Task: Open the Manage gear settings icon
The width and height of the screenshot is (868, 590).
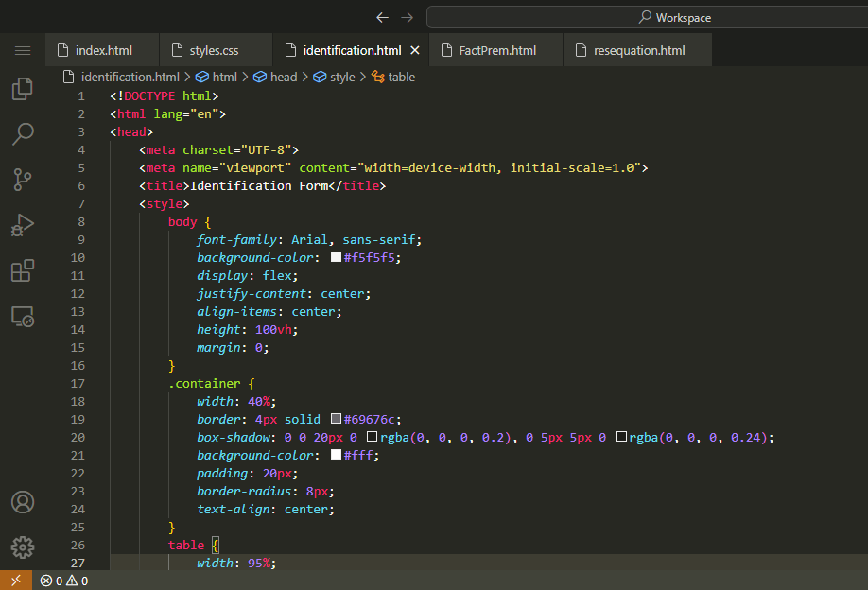Action: pyautogui.click(x=23, y=547)
